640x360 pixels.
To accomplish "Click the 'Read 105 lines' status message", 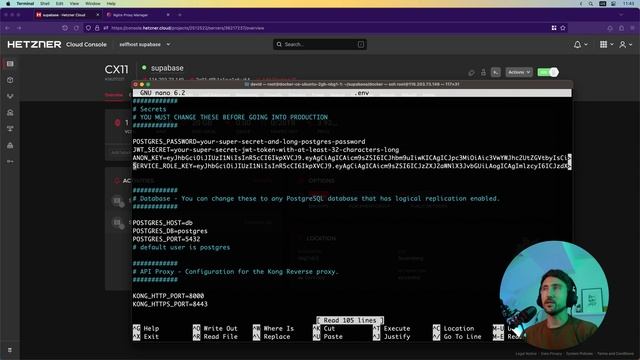I will (350, 320).
